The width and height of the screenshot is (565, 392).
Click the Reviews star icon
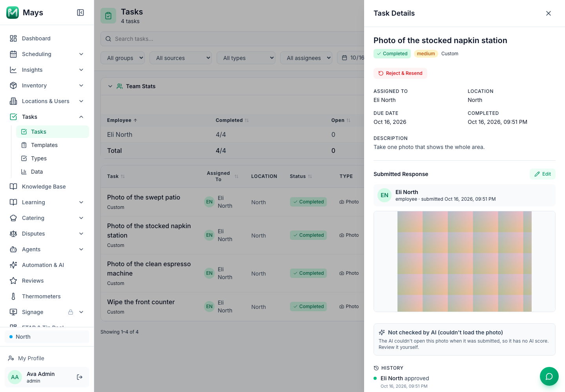13,281
